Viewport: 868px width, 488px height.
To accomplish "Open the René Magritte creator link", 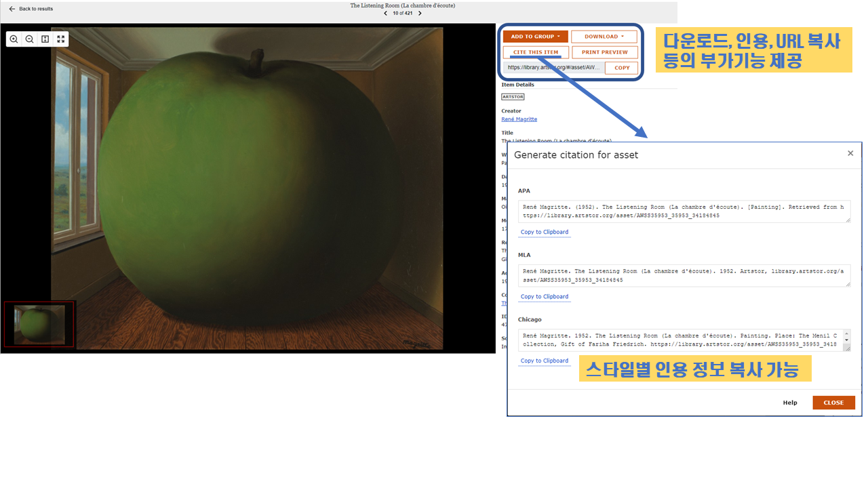I will pos(519,119).
